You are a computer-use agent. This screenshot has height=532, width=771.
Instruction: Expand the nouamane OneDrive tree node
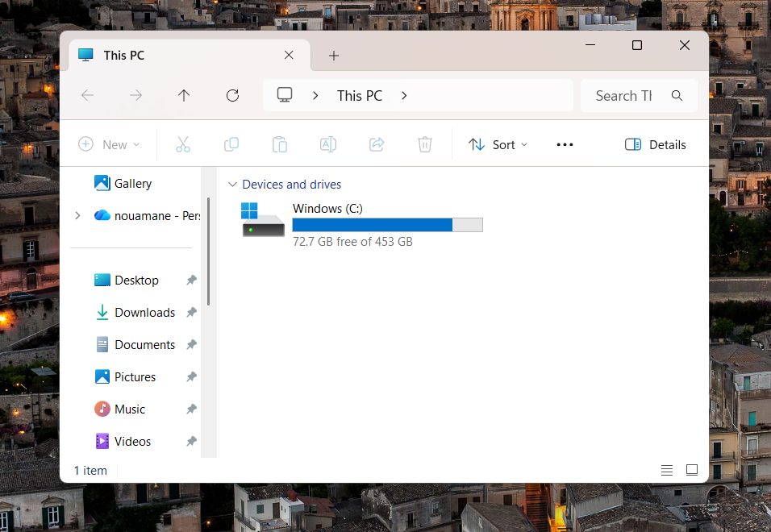(x=77, y=215)
